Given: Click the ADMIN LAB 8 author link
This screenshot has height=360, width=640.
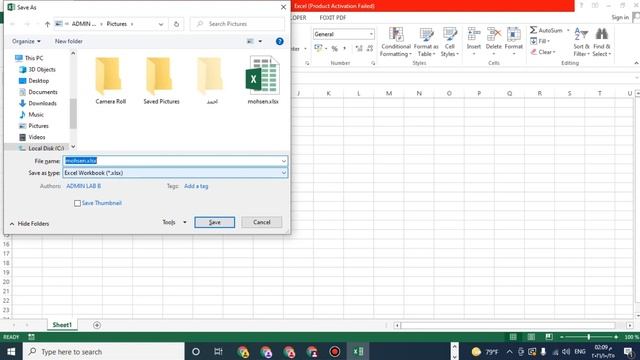Looking at the screenshot, I should click(84, 186).
